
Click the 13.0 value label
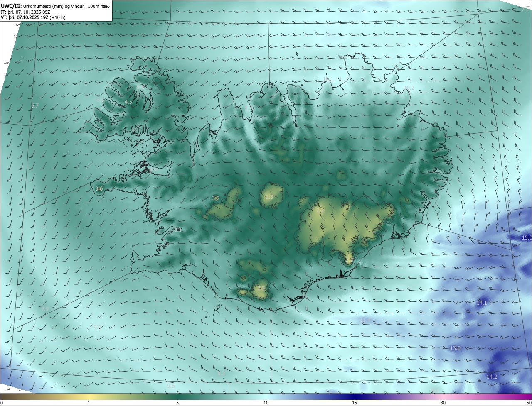click(455, 348)
